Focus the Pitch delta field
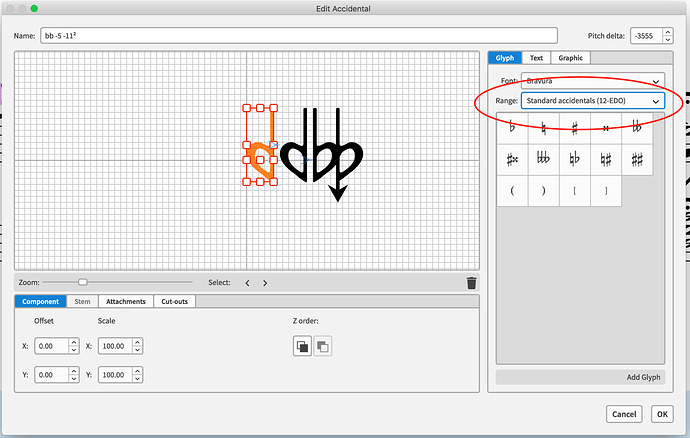Image resolution: width=690 pixels, height=438 pixels. [x=646, y=36]
